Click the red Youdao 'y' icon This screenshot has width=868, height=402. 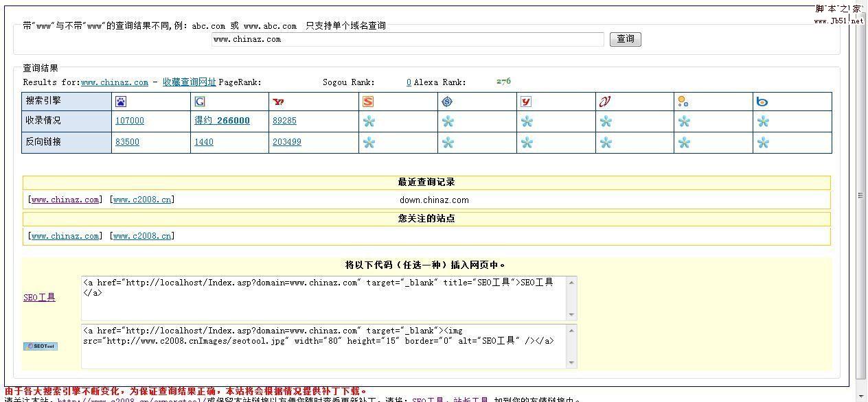point(526,102)
